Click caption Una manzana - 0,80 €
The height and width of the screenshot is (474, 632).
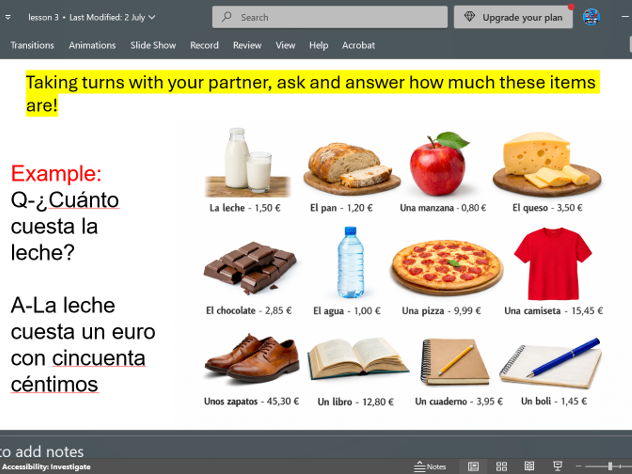443,208
